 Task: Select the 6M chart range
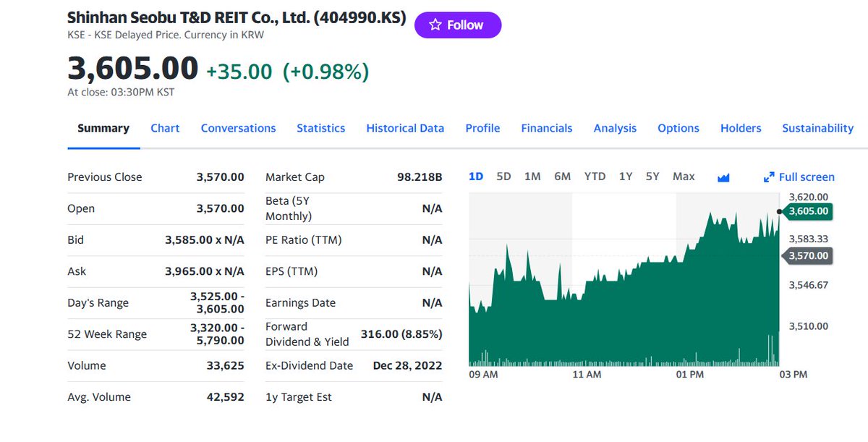pos(562,177)
